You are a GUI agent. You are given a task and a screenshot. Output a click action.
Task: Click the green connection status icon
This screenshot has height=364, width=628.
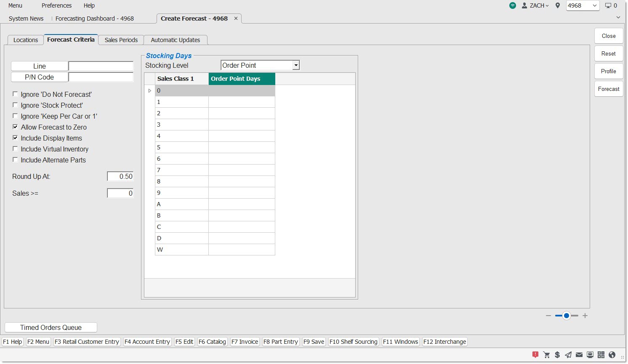[512, 5]
